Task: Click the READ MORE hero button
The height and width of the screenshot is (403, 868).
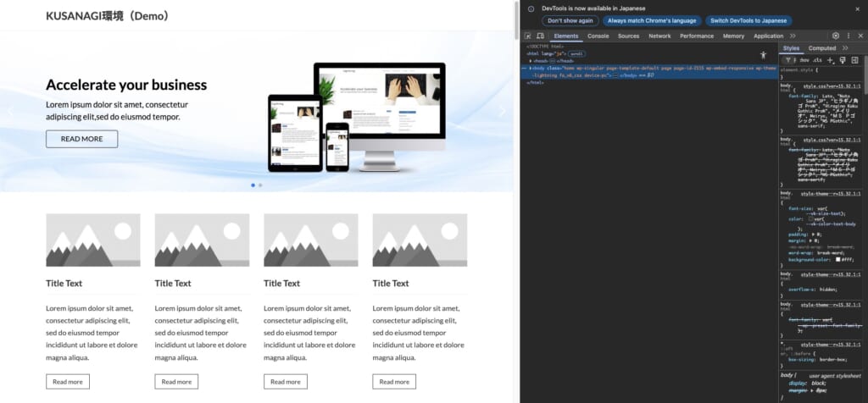Action: (81, 139)
